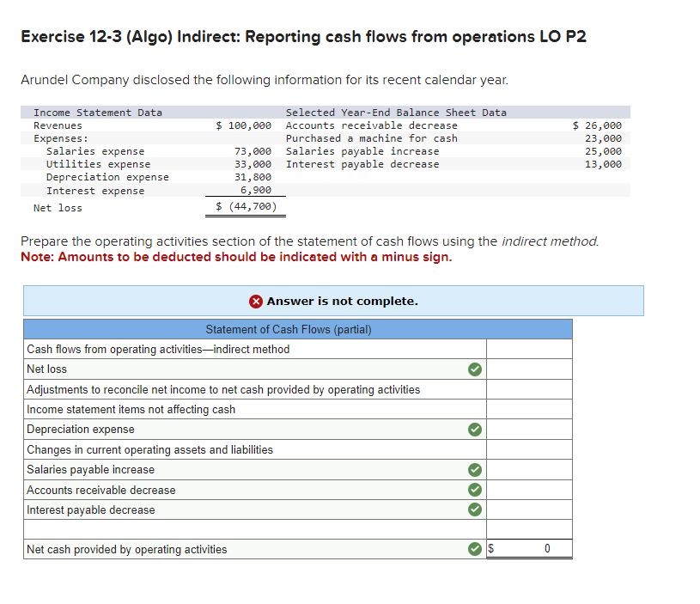
Task: Select the value cell for Depreciation expense
Action: 528,429
